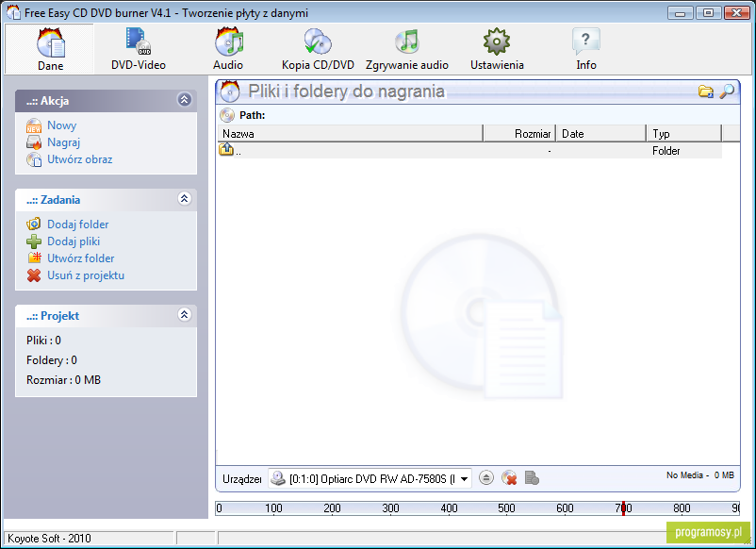Click the 'Koyote Soft - 2010' status bar text

click(x=49, y=539)
